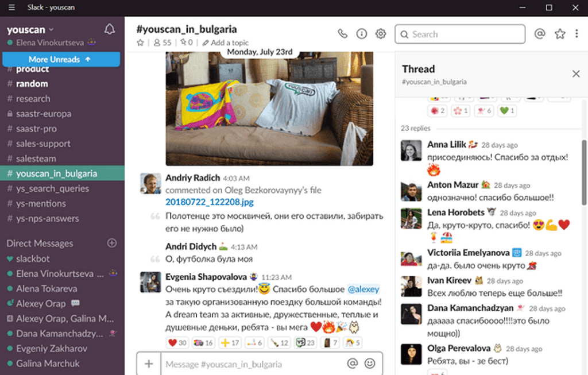The height and width of the screenshot is (375, 588).
Task: Show mentions and reactions @ icon
Action: pyautogui.click(x=540, y=34)
